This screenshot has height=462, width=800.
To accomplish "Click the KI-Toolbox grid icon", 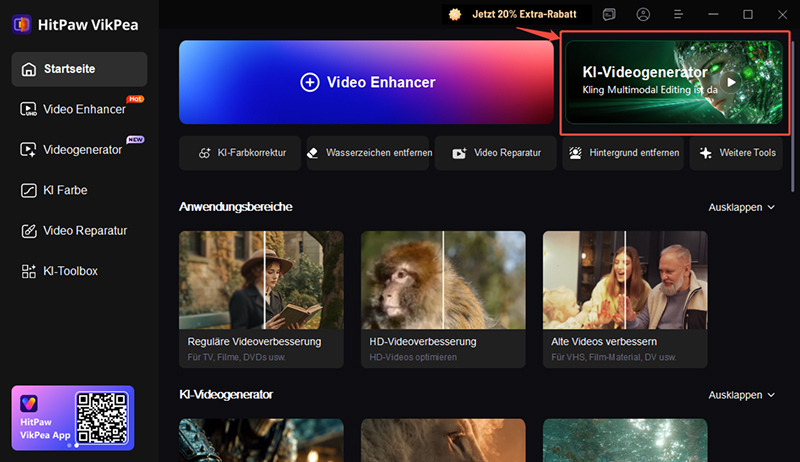I will pyautogui.click(x=29, y=271).
